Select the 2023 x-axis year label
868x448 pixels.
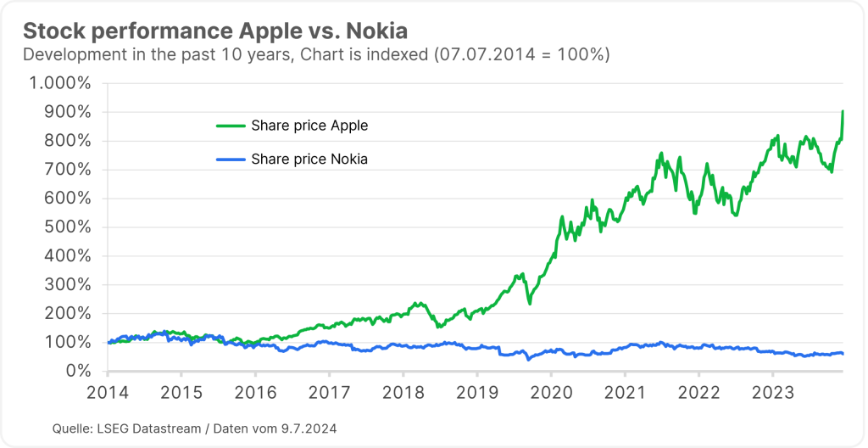tap(772, 394)
